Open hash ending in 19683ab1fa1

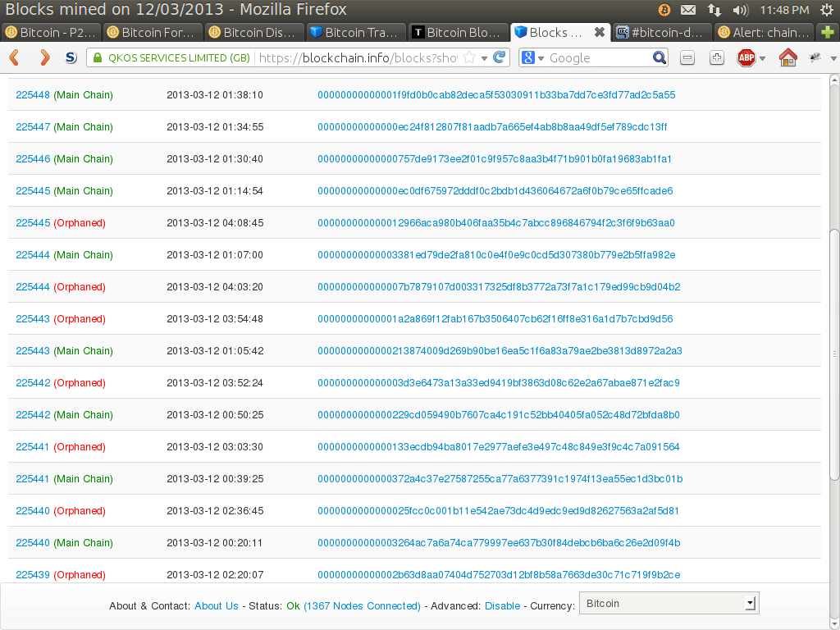[x=494, y=159]
